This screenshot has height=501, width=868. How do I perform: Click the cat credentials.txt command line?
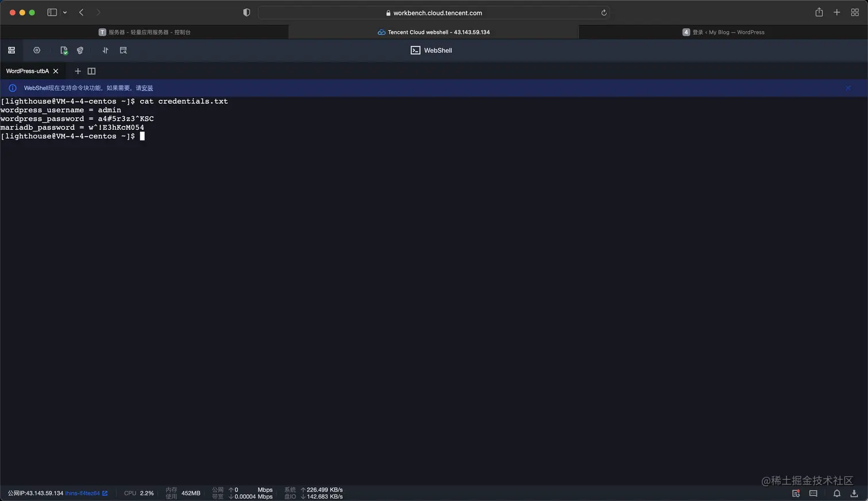[x=114, y=102]
